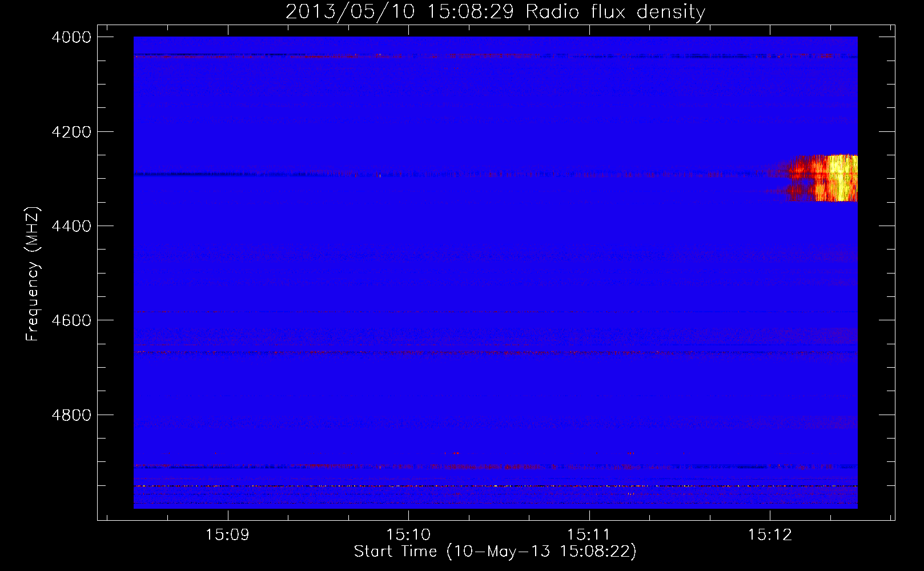The image size is (924, 571).
Task: Click the 4200 frequency tick label
Action: click(x=71, y=132)
